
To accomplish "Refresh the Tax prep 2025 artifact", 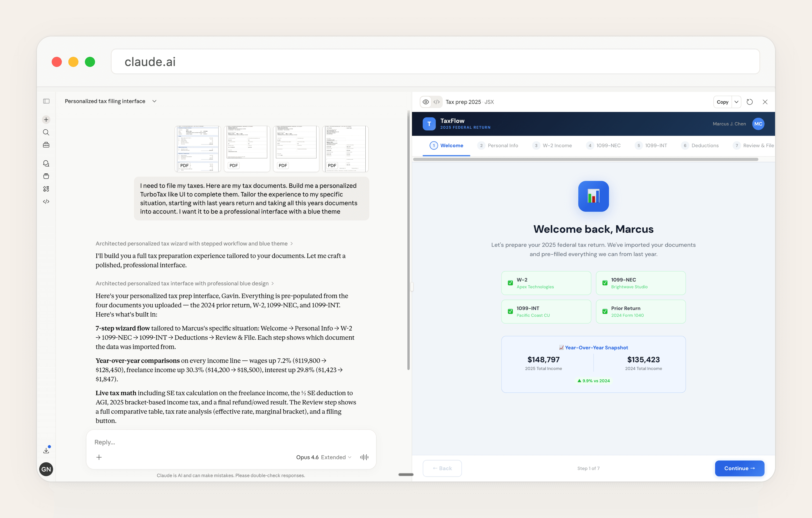I will (750, 102).
